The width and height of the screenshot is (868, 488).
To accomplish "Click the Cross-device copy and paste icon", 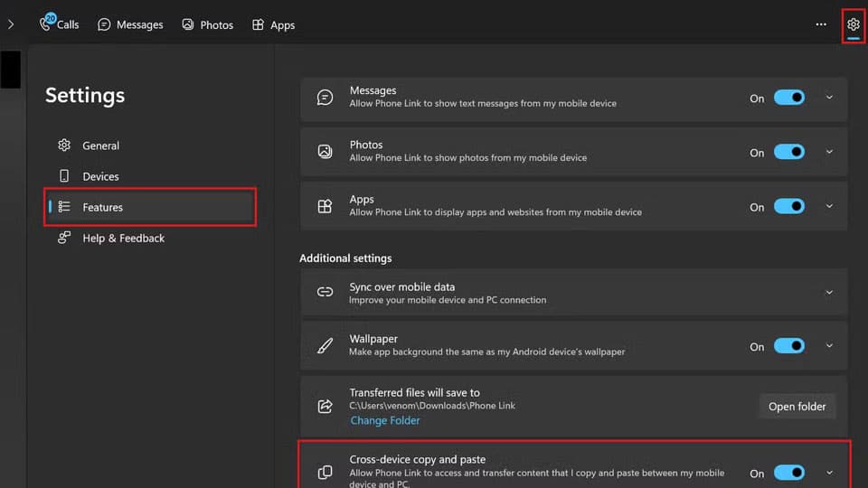I will [x=325, y=473].
